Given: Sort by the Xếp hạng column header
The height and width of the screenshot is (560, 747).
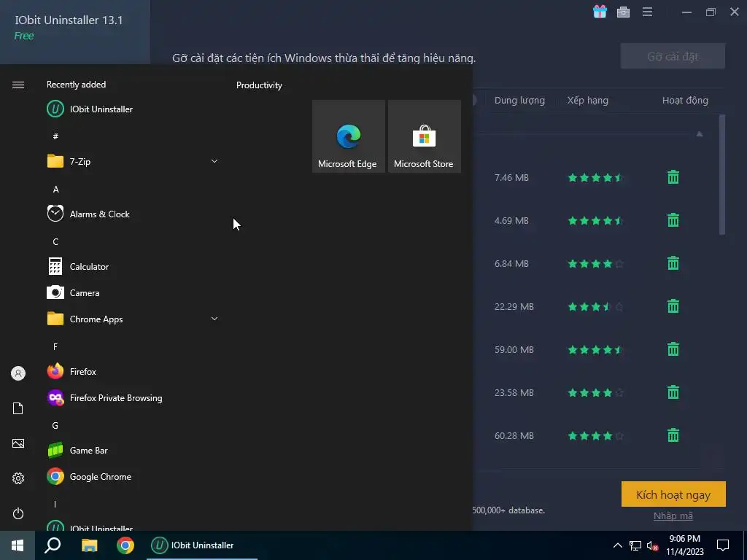Looking at the screenshot, I should point(587,101).
